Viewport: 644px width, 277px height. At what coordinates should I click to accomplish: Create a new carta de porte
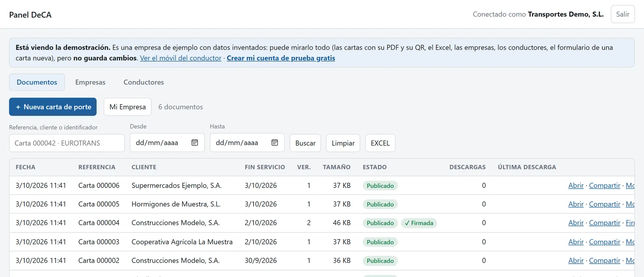click(x=53, y=107)
